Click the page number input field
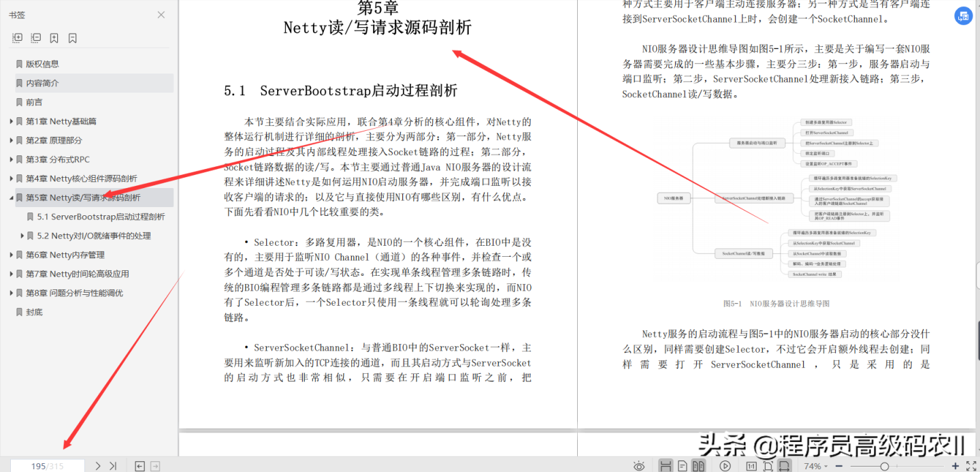980x472 pixels. [47, 466]
